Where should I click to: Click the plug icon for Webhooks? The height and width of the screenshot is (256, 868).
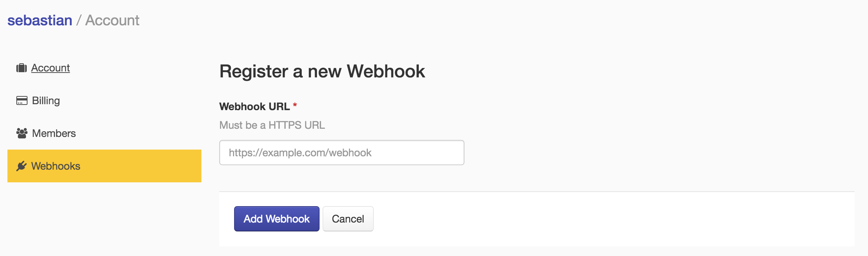[22, 166]
